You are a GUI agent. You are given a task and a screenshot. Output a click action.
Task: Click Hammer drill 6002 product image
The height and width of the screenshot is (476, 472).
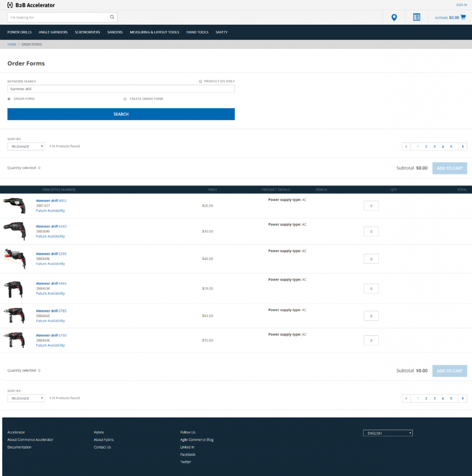pos(14,205)
